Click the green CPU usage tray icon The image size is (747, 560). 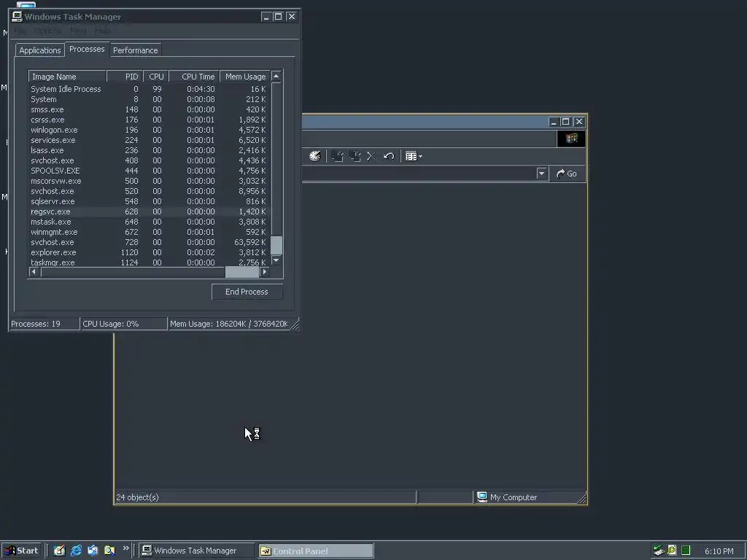pyautogui.click(x=686, y=551)
